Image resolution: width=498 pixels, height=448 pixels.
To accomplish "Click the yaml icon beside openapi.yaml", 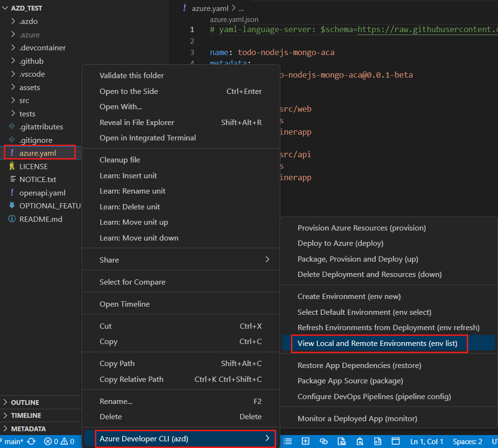I will [12, 193].
